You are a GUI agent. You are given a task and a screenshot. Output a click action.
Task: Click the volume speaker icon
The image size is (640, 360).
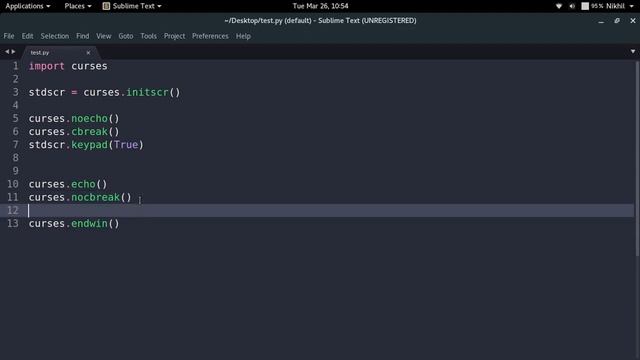point(572,6)
